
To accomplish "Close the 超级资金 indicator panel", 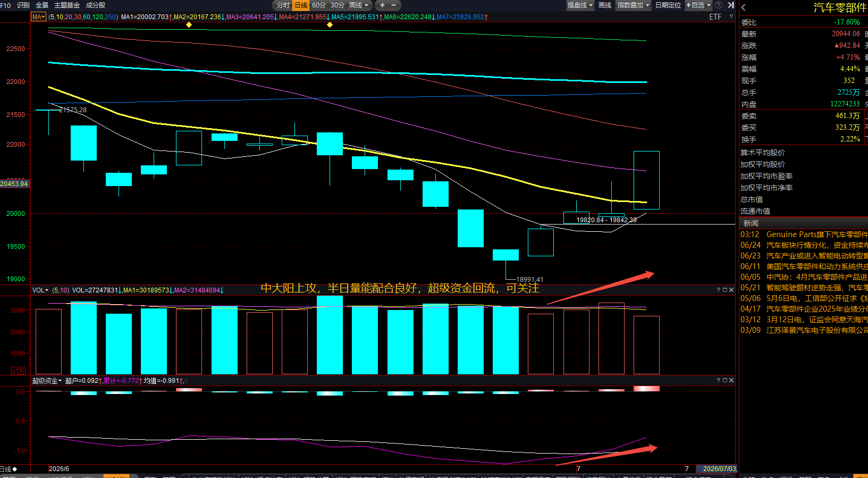I will [x=731, y=381].
